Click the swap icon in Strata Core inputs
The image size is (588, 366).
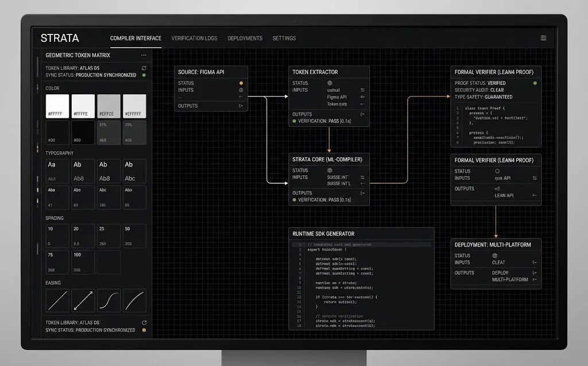tap(363, 177)
